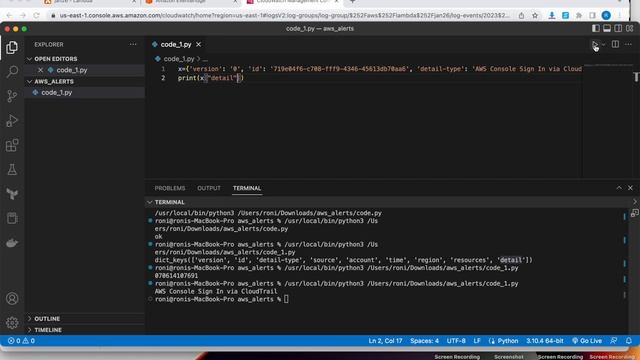The image size is (640, 360).
Task: Collapse the Terminal group header
Action: click(x=169, y=202)
